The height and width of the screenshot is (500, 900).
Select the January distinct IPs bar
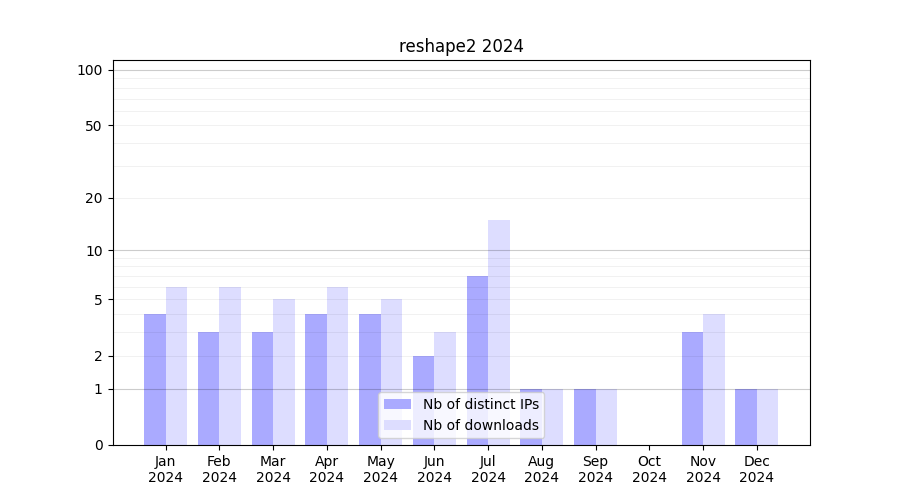point(155,380)
